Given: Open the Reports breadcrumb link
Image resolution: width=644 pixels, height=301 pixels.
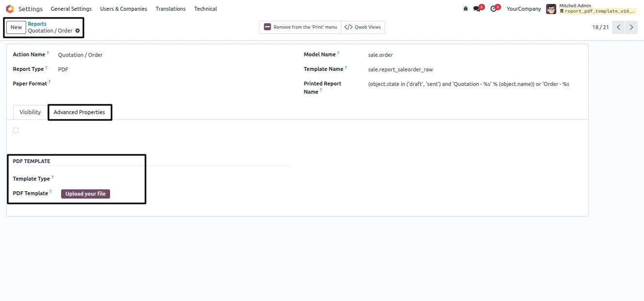Looking at the screenshot, I should pyautogui.click(x=37, y=24).
